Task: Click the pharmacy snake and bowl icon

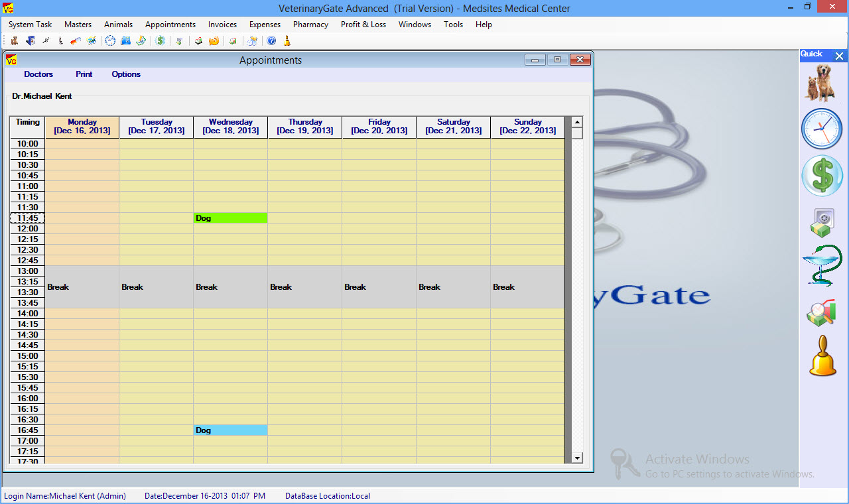Action: (x=821, y=265)
